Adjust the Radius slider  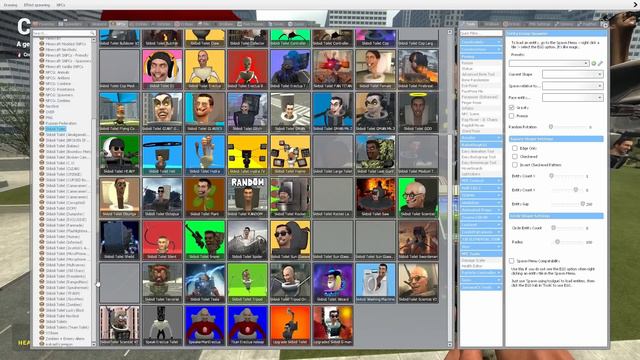pyautogui.click(x=569, y=242)
